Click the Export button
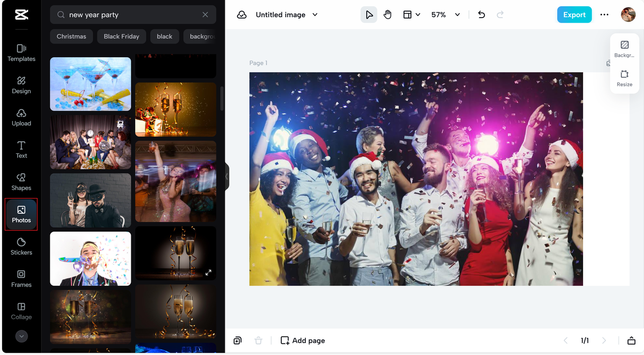644x355 pixels. pos(574,15)
